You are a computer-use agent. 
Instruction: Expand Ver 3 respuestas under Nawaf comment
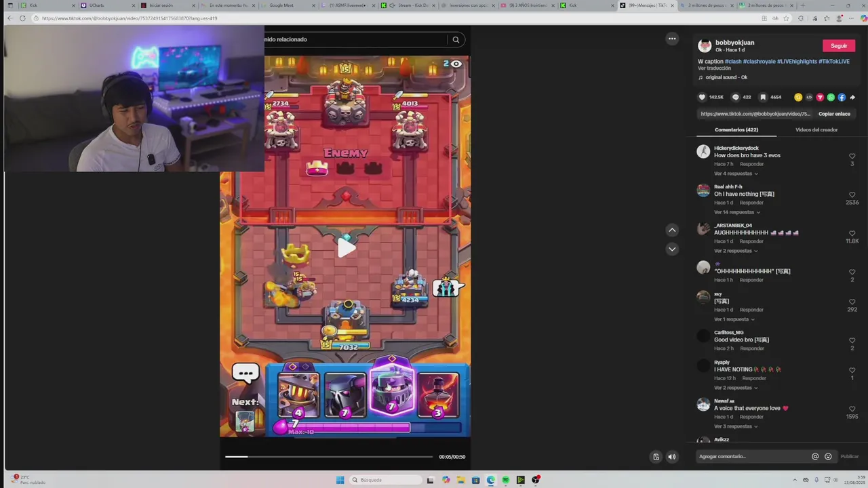736,426
